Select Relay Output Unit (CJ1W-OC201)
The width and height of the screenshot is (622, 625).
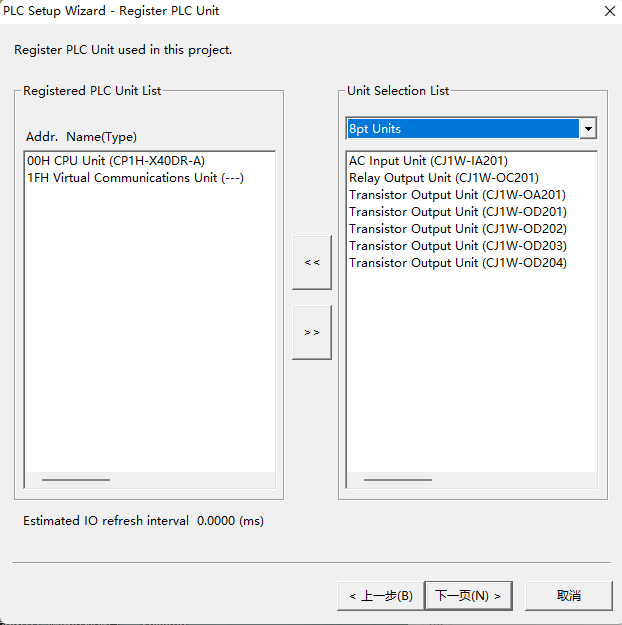tap(444, 178)
